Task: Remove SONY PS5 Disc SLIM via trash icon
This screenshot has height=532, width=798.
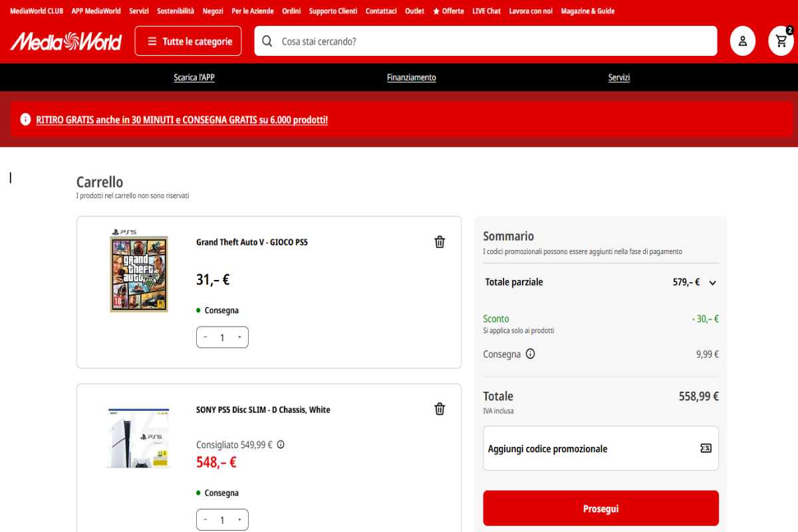Action: 440,409
